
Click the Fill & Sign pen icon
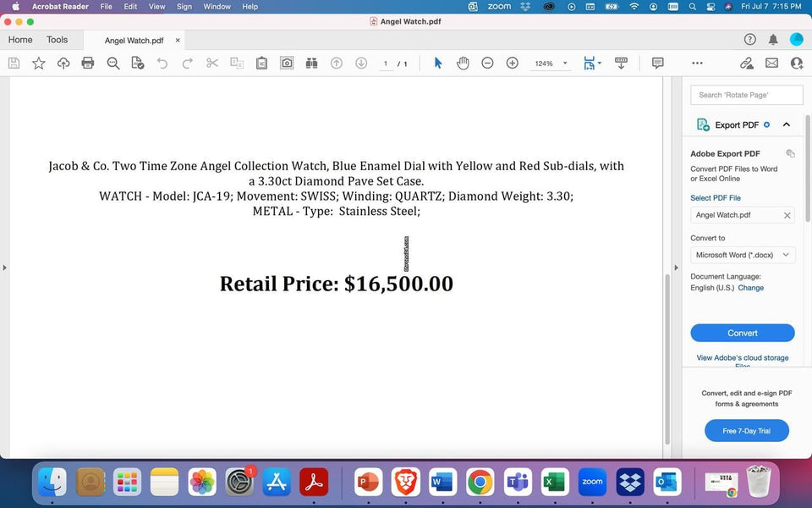click(746, 63)
